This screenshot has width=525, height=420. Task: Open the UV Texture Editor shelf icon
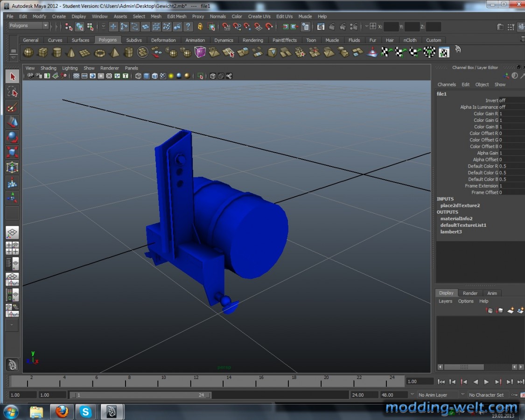click(444, 53)
